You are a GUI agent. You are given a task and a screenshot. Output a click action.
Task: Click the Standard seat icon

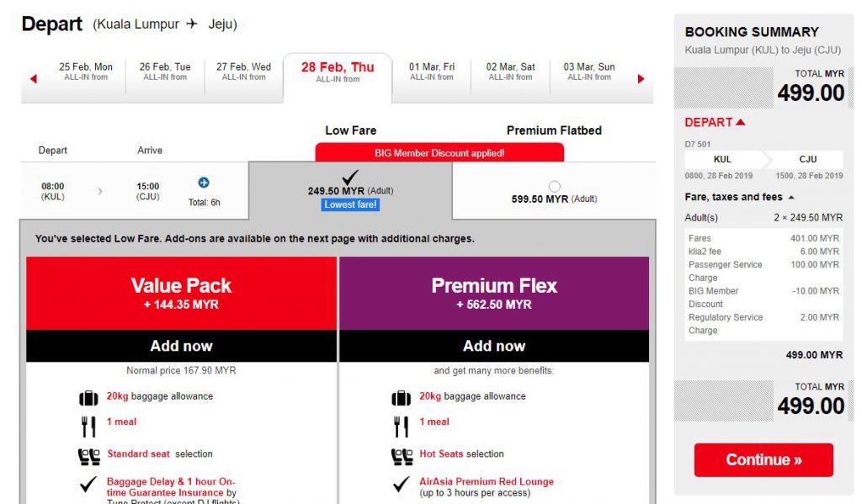tap(88, 456)
